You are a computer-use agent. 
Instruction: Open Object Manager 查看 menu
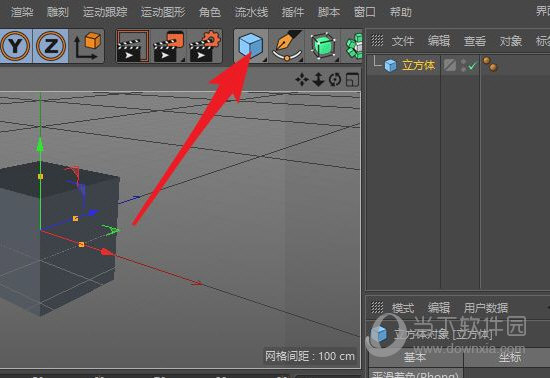[x=475, y=41]
